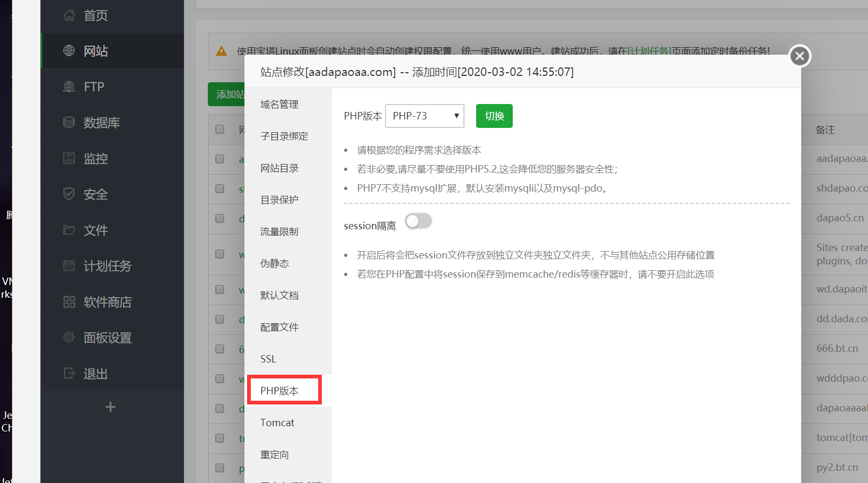The image size is (868, 483).
Task: Click the database icon for 数据库
Action: click(x=69, y=123)
